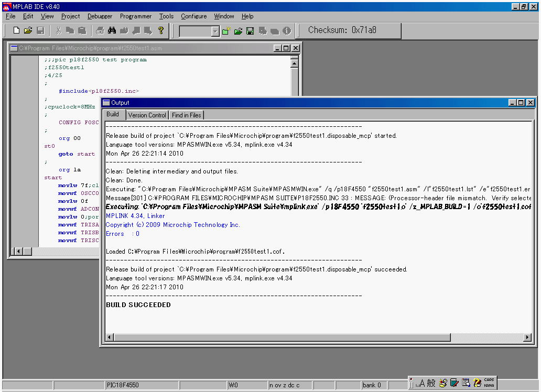Viewport: 541px width, 392px height.
Task: Open the File menu
Action: [10, 16]
